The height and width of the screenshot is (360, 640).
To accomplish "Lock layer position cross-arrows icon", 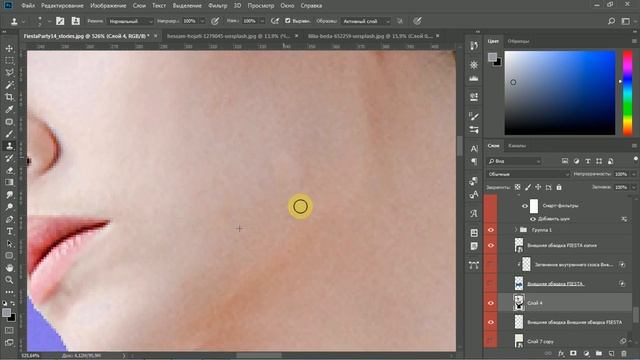I will pyautogui.click(x=538, y=187).
